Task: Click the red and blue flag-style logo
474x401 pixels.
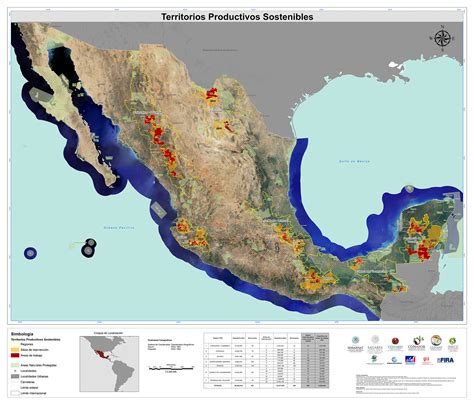Action: (410, 360)
